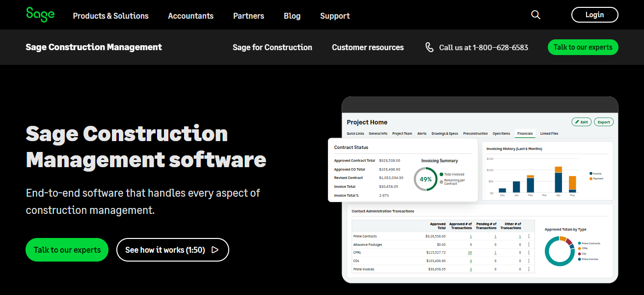This screenshot has width=644, height=295.
Task: Click the Contact Administration Transactions heading
Action: coord(383,211)
